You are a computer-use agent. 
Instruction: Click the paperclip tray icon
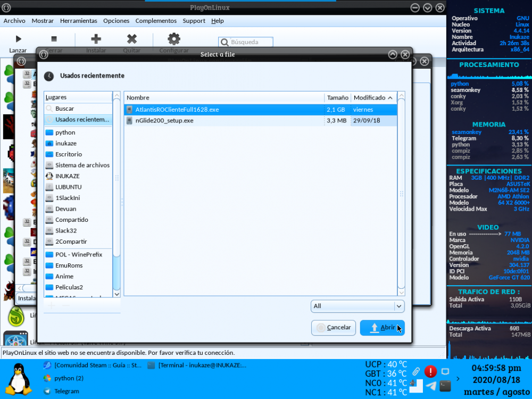(x=417, y=371)
